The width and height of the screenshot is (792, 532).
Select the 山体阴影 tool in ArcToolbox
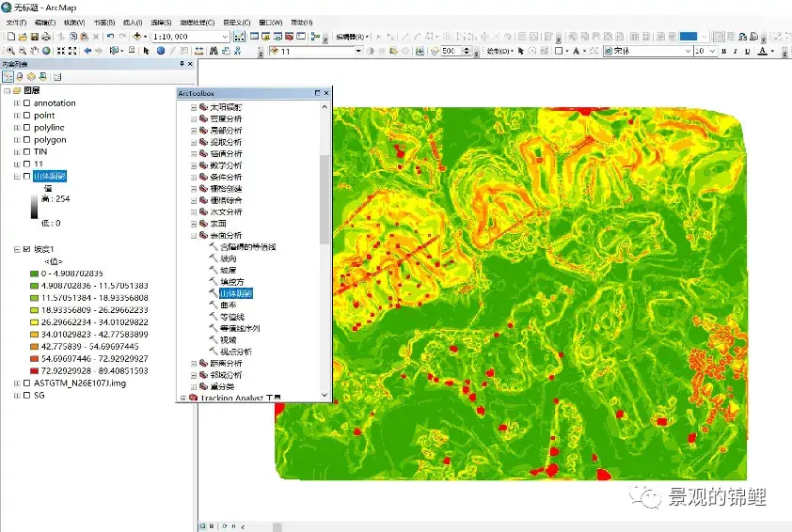235,293
